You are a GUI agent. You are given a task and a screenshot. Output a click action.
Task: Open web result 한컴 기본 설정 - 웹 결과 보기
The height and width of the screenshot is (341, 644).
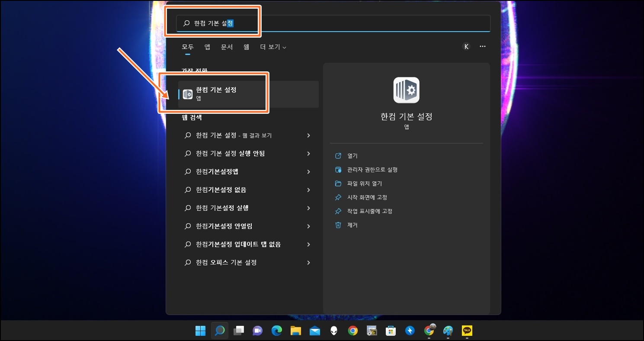(x=248, y=135)
